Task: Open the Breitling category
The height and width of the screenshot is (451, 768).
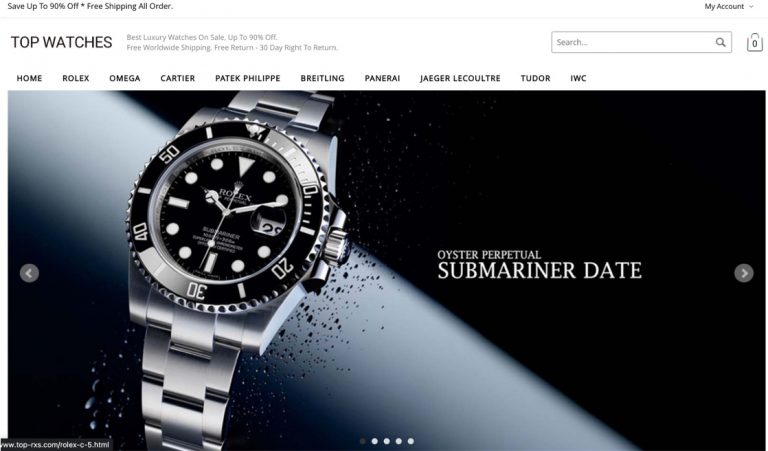Action: (x=322, y=78)
